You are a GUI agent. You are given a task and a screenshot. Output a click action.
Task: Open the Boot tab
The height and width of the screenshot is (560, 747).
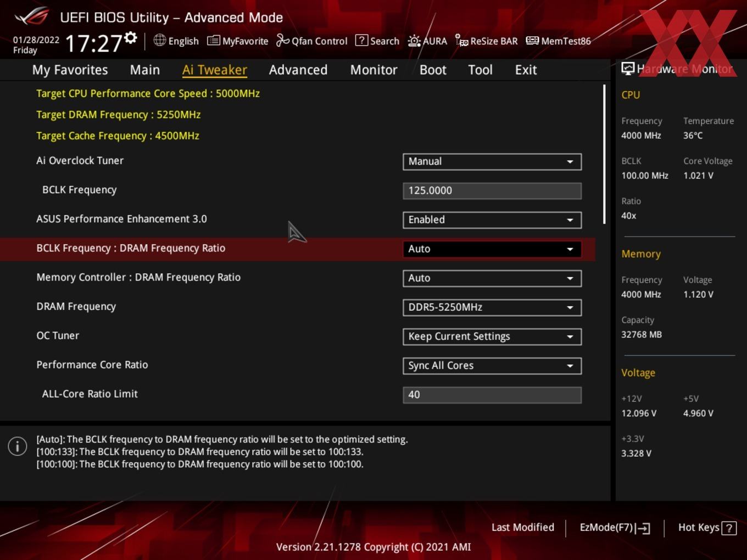[x=433, y=70]
